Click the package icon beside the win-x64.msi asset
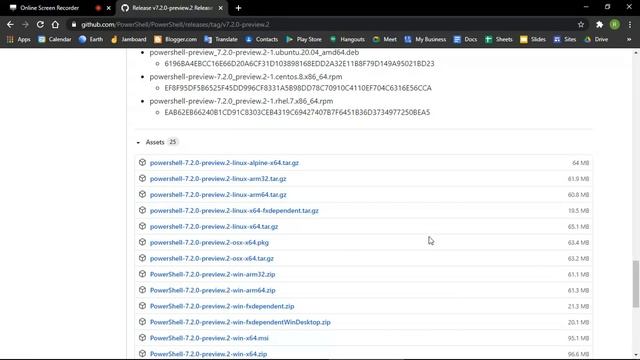The width and height of the screenshot is (640, 360). tap(142, 338)
